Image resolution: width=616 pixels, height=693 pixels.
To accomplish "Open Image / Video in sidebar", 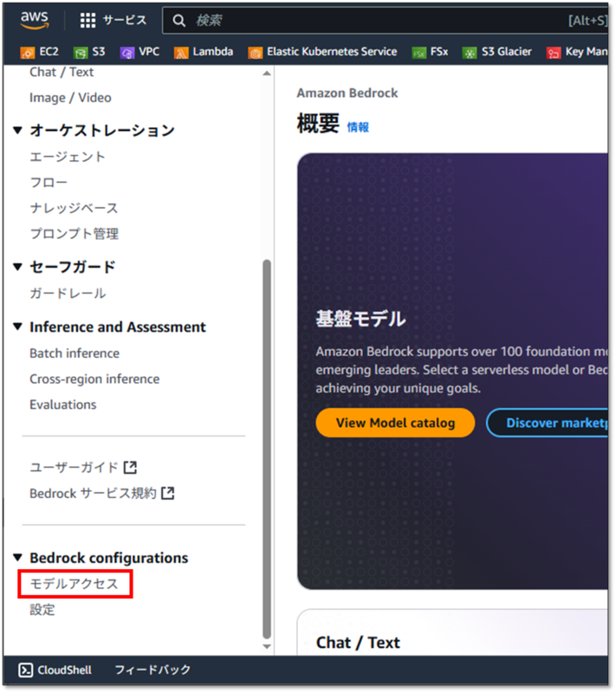I will (70, 98).
